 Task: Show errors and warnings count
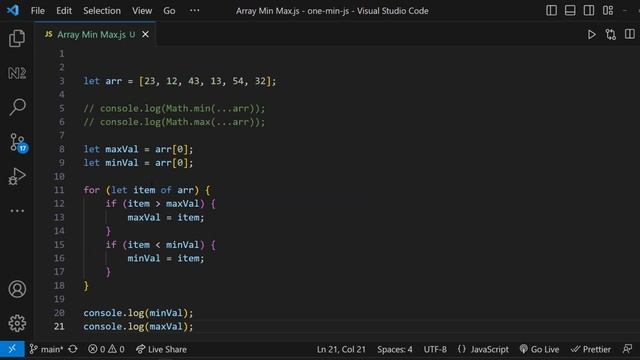106,349
